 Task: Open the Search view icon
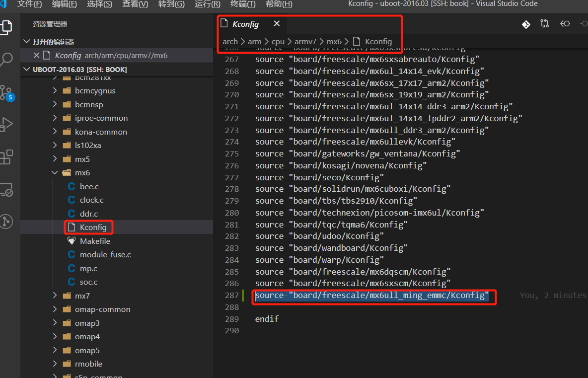pos(6,59)
